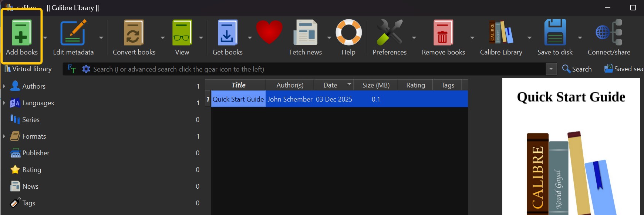Sort by Size (MB) column header
The image size is (644, 215).
pos(376,85)
